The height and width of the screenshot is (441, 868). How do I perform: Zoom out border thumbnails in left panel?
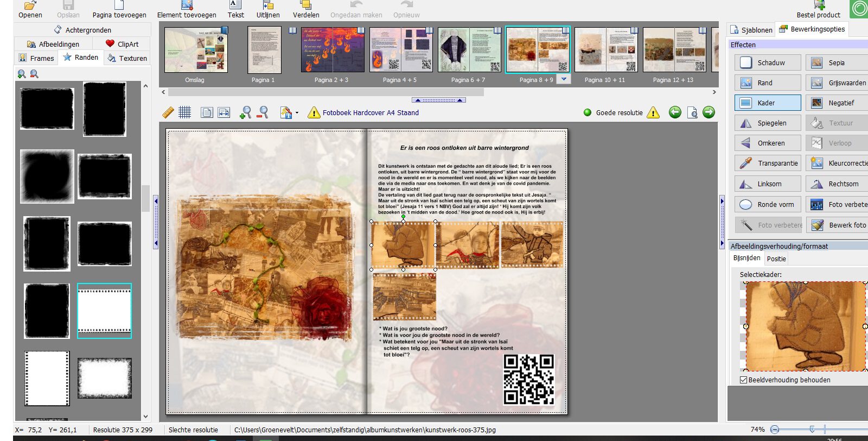click(x=34, y=74)
